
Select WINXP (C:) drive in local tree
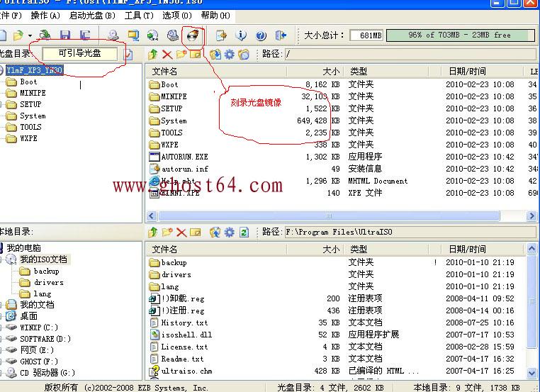click(39, 327)
